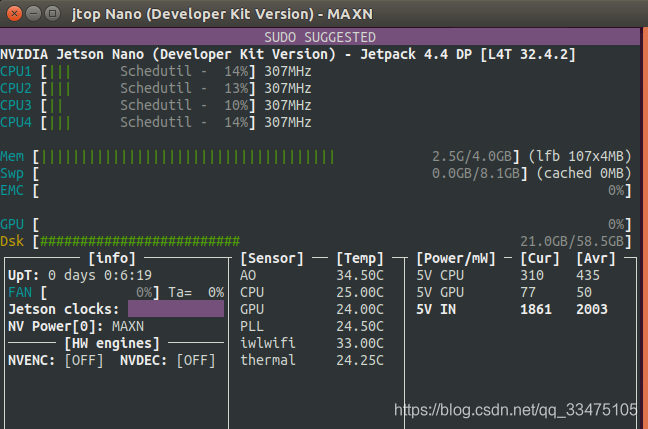Image resolution: width=648 pixels, height=429 pixels.
Task: Click the Swp 0.0GB/8.1GB value
Action: 476,174
